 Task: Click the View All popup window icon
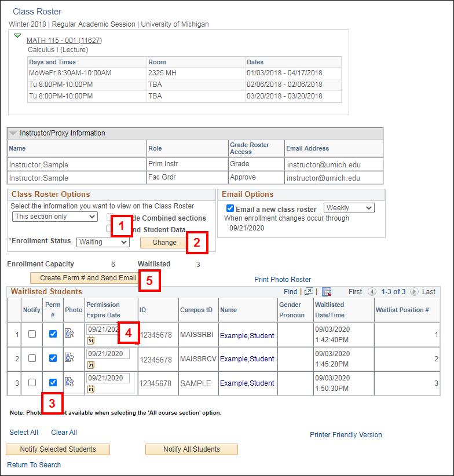(x=309, y=292)
